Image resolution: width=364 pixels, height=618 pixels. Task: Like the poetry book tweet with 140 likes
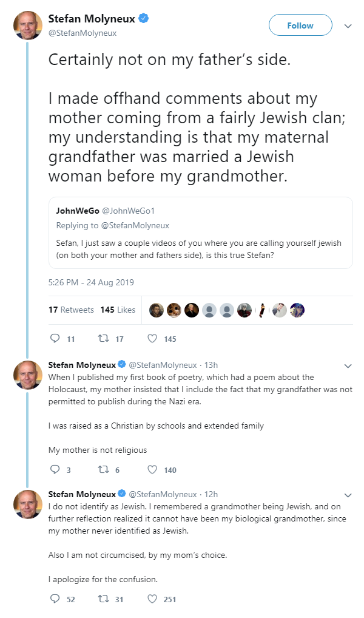153,469
